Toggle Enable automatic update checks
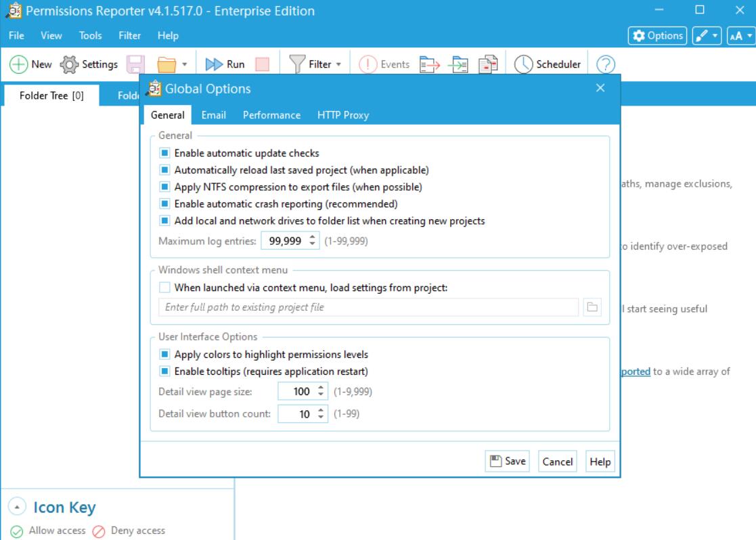Viewport: 756px width, 540px height. click(x=164, y=153)
